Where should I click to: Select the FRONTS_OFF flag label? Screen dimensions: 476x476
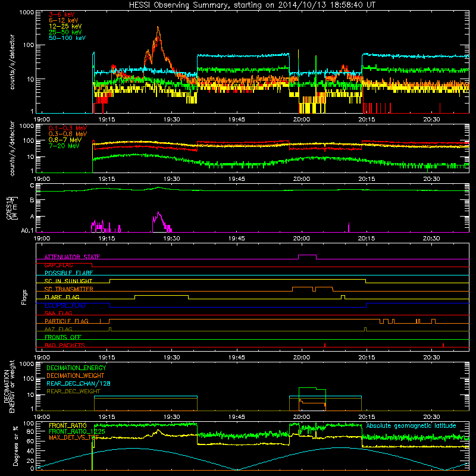pos(63,337)
